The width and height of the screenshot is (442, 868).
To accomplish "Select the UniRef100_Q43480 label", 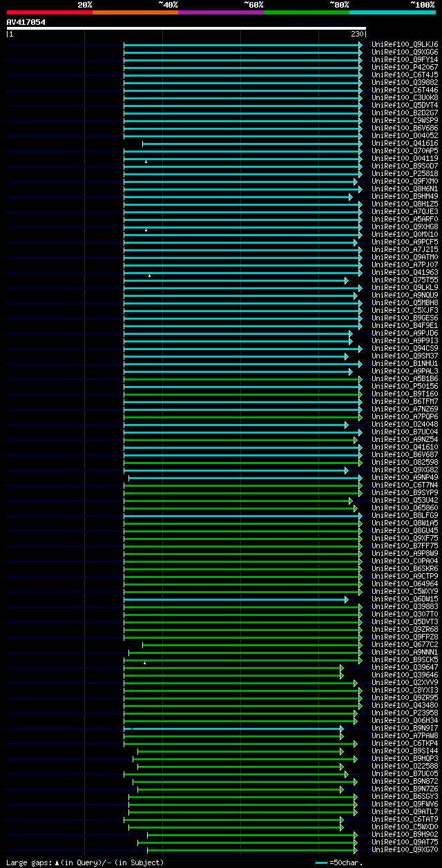I will [x=405, y=706].
